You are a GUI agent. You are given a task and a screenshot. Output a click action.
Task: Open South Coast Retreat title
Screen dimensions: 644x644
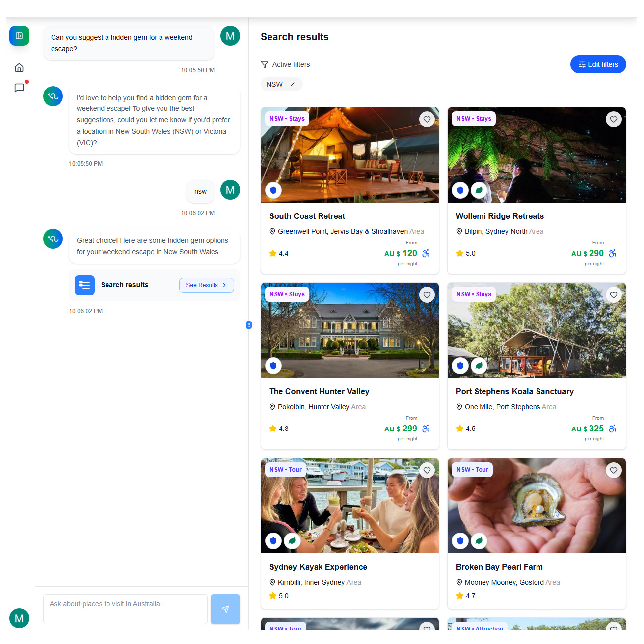click(x=307, y=216)
